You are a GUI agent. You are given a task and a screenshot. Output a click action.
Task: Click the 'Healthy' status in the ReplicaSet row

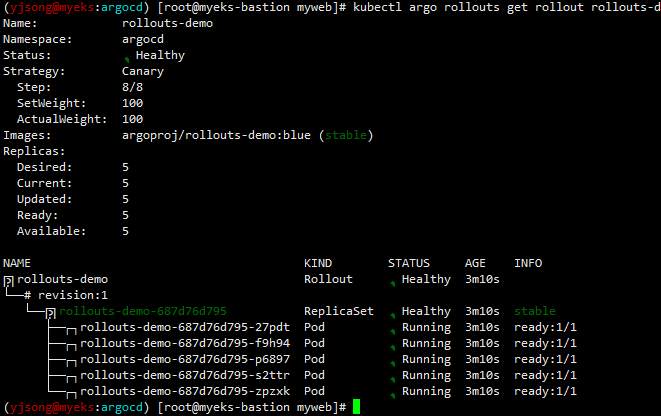tap(426, 311)
